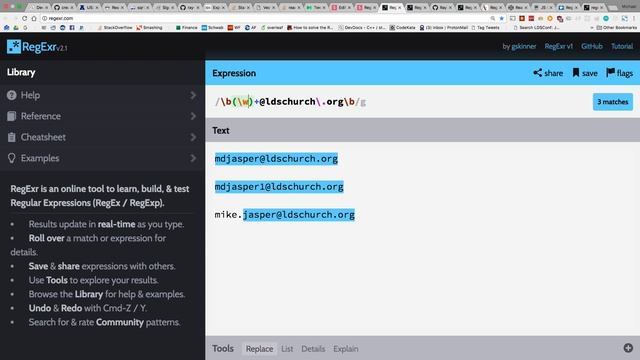Select the List tool tab
The height and width of the screenshot is (360, 640).
tap(287, 349)
